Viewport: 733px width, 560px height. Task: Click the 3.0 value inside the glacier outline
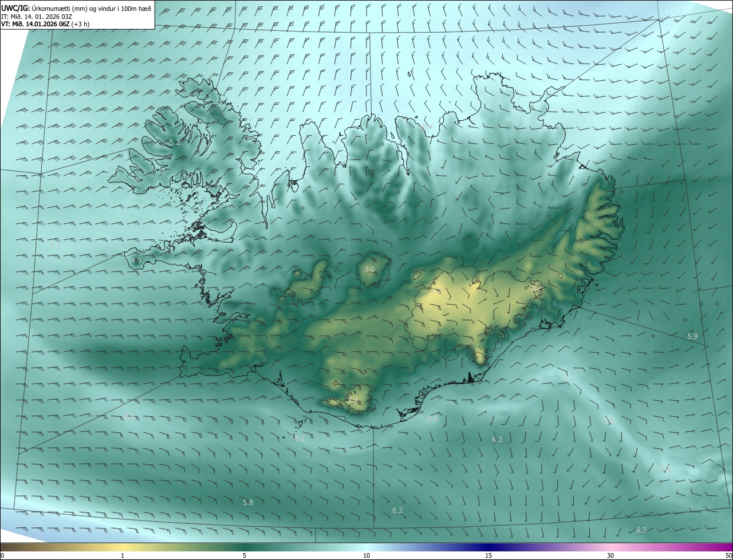(x=369, y=269)
